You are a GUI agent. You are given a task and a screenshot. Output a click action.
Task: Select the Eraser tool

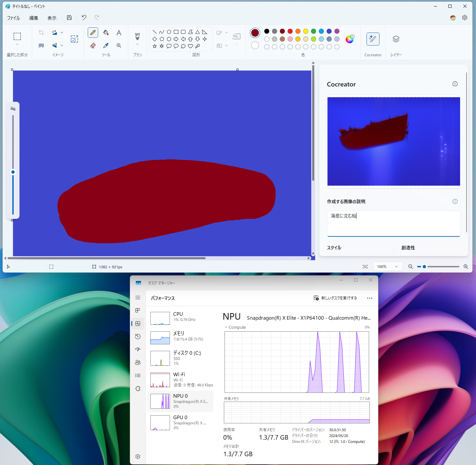tap(93, 46)
